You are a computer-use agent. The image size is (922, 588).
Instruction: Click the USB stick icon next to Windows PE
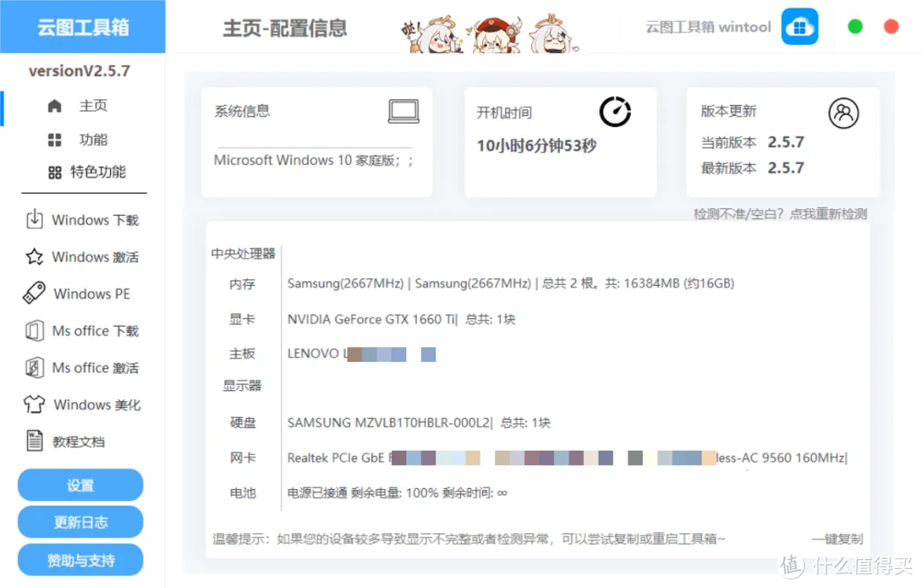pyautogui.click(x=34, y=293)
